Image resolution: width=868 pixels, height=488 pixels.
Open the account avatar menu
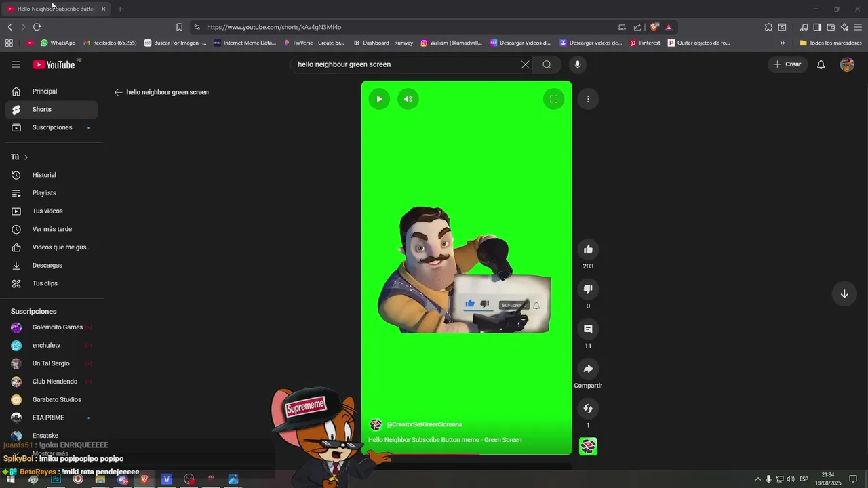pos(847,64)
